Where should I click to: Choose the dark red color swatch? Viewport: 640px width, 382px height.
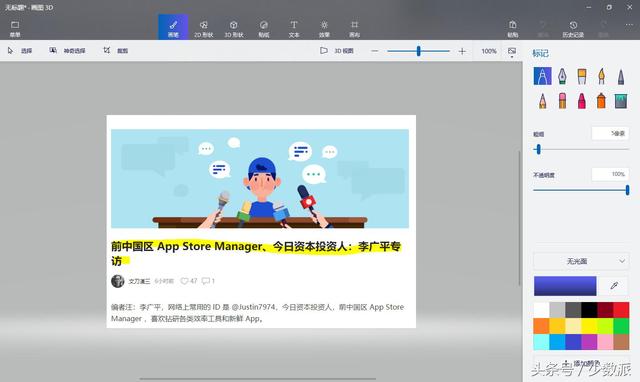coord(605,310)
